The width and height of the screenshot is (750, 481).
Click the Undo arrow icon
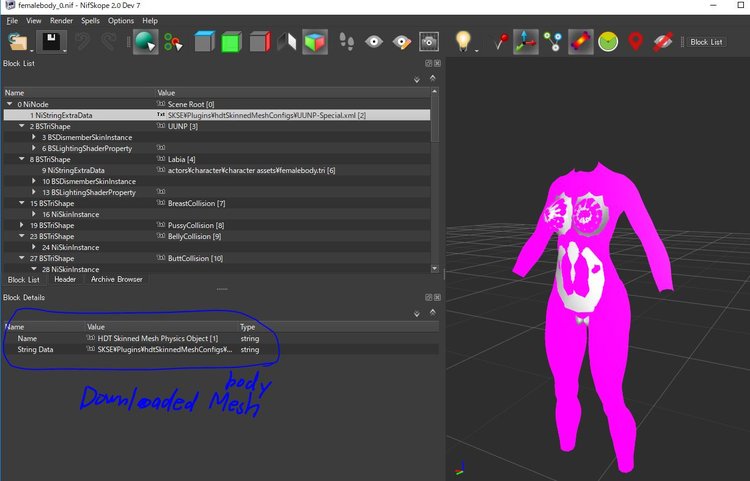[x=83, y=42]
